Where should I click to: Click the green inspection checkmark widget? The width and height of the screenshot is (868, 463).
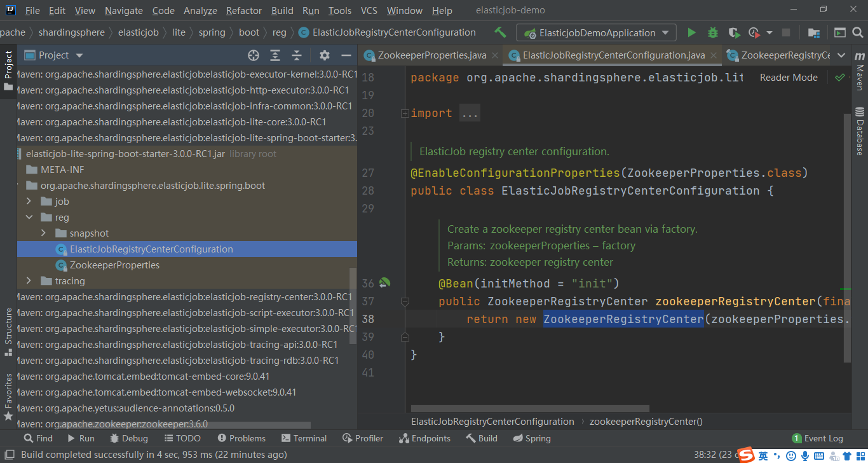click(x=840, y=77)
